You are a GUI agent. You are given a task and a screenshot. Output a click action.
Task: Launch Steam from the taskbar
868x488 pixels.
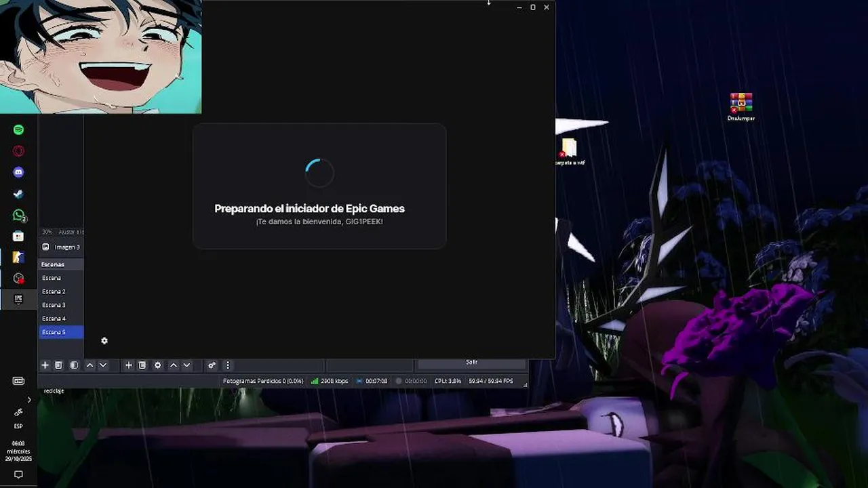tap(18, 194)
